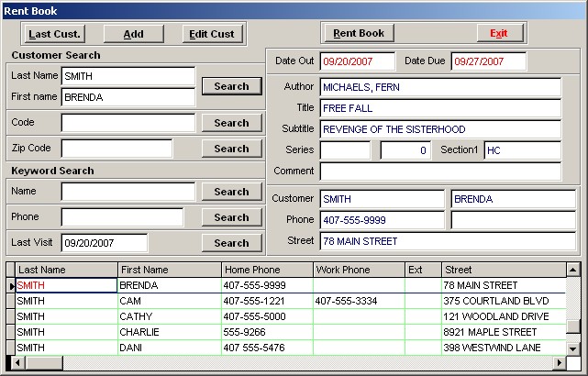
Task: Click street cell 121 WOODLAND DRIVE
Action: (504, 316)
